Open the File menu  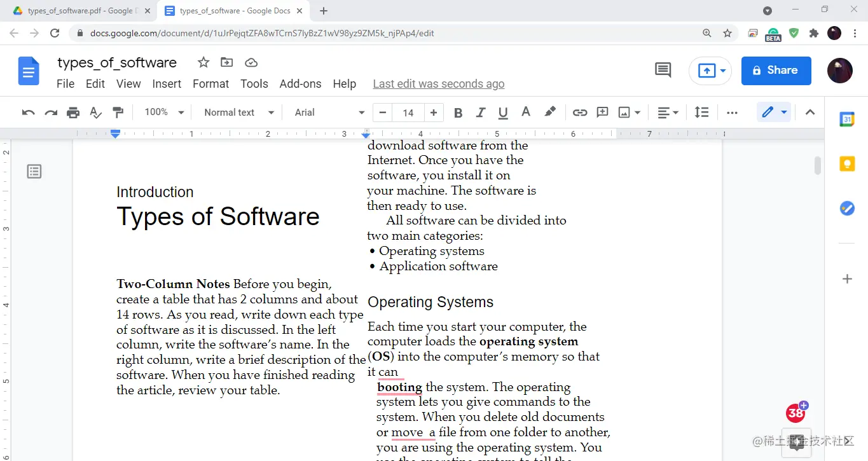click(x=65, y=84)
